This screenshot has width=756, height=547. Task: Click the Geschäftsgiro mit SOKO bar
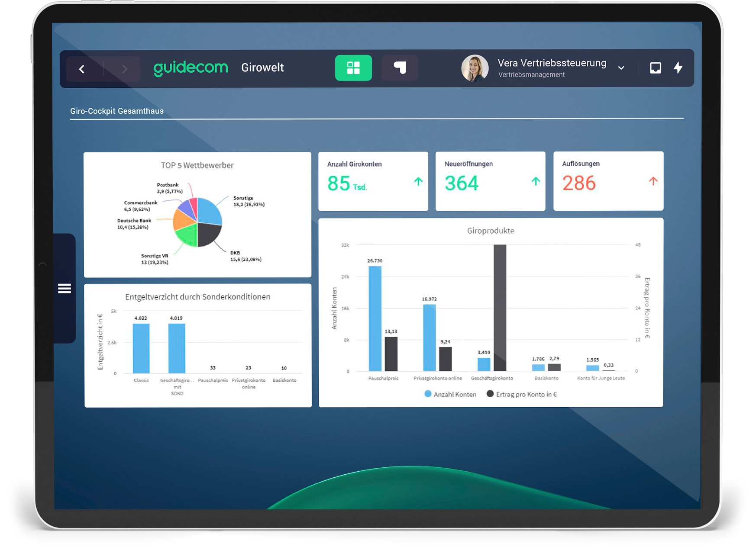tap(177, 348)
